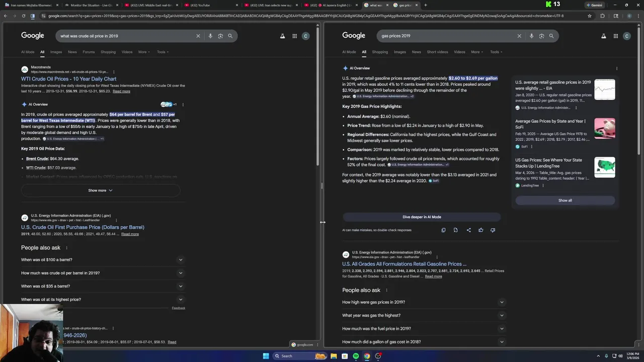Share the gas prices AI Overview
Screen dimensions: 644x362
(468, 230)
